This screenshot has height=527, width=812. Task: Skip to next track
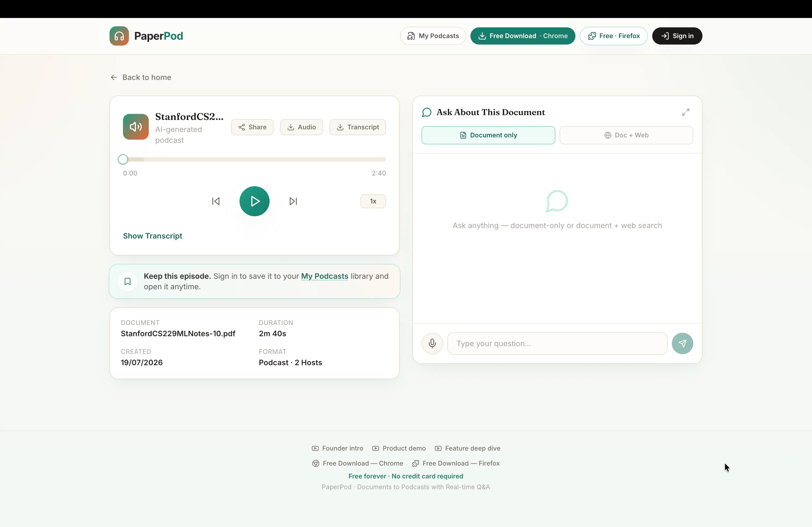[x=293, y=201]
